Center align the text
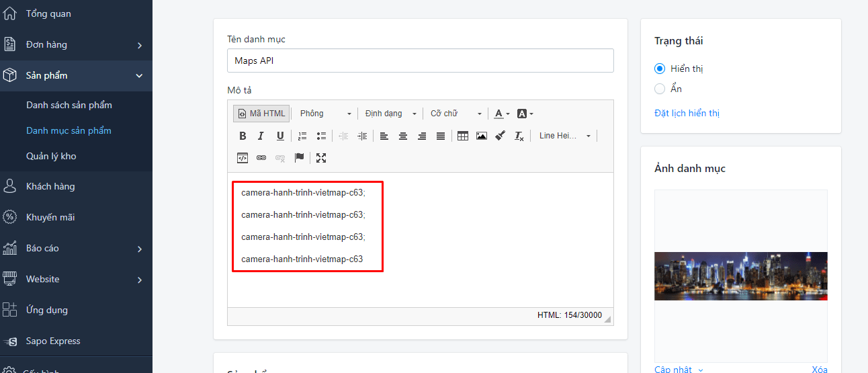The height and width of the screenshot is (373, 868). (403, 136)
